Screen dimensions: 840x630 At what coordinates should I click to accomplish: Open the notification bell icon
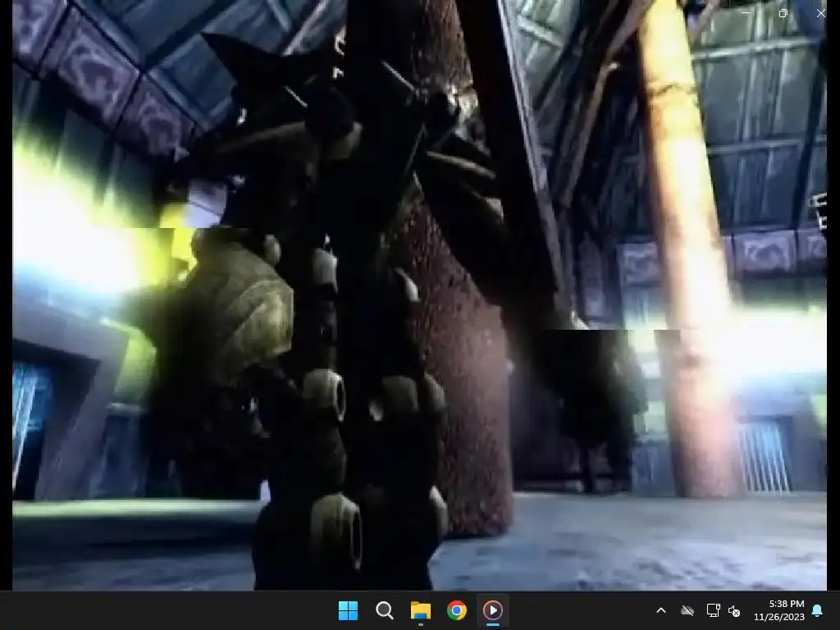point(818,610)
